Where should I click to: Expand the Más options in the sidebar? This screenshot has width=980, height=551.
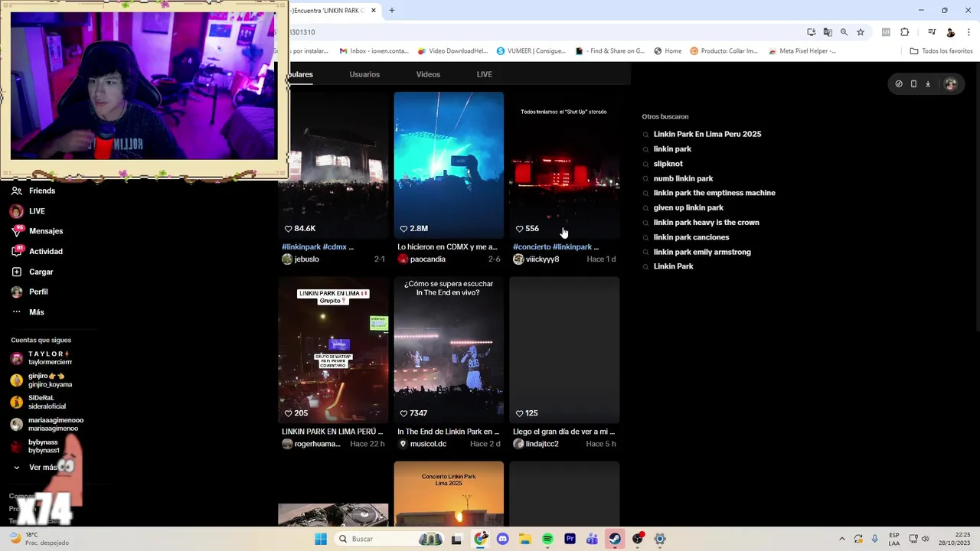[28, 312]
